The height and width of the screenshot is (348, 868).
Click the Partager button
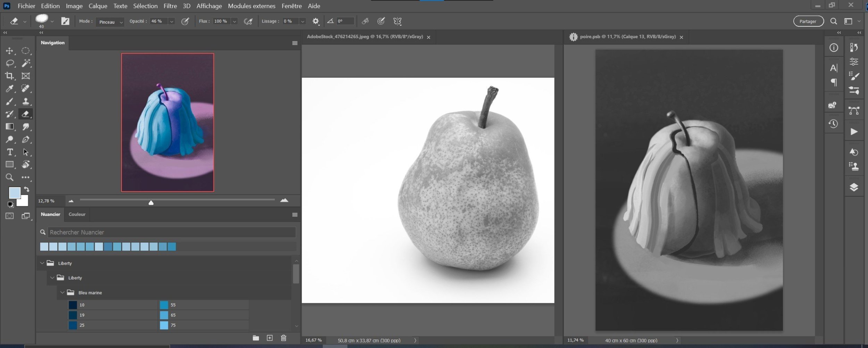(808, 21)
